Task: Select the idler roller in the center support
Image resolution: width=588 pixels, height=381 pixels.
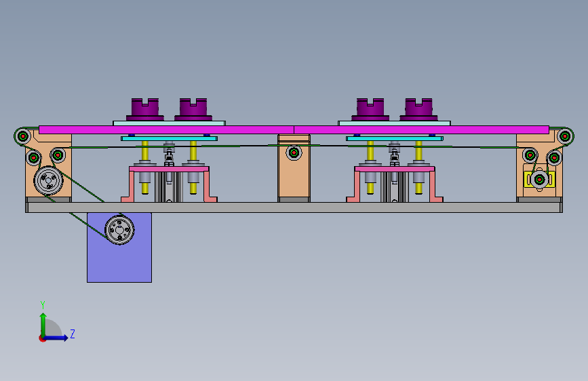Action: click(294, 153)
